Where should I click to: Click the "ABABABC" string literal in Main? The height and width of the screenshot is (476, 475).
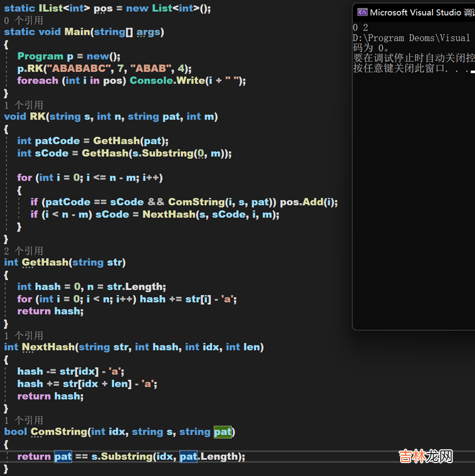coord(78,68)
